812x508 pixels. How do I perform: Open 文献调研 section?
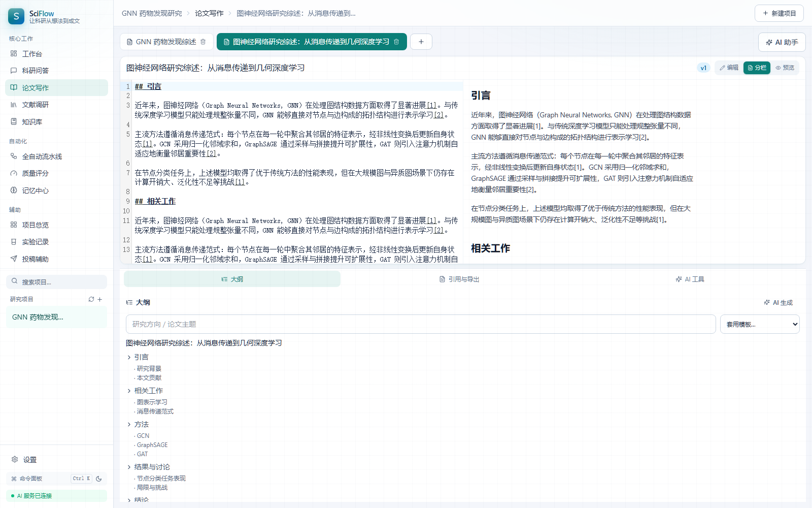point(56,105)
